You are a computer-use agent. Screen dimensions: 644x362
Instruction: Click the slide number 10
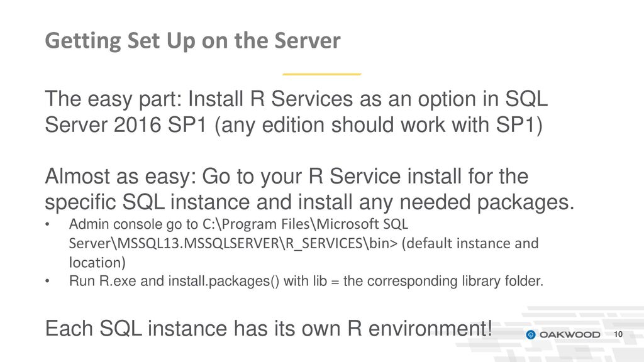[x=618, y=334]
